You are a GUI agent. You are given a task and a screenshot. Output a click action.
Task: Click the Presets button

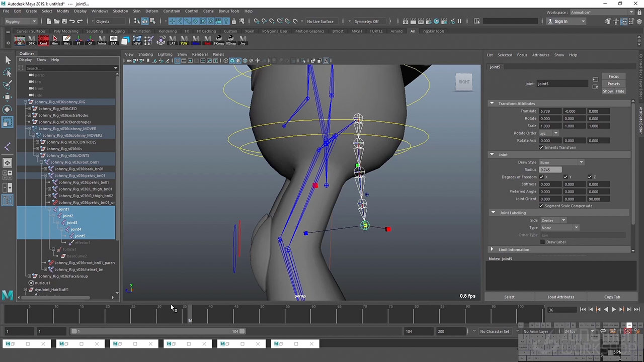pyautogui.click(x=613, y=84)
